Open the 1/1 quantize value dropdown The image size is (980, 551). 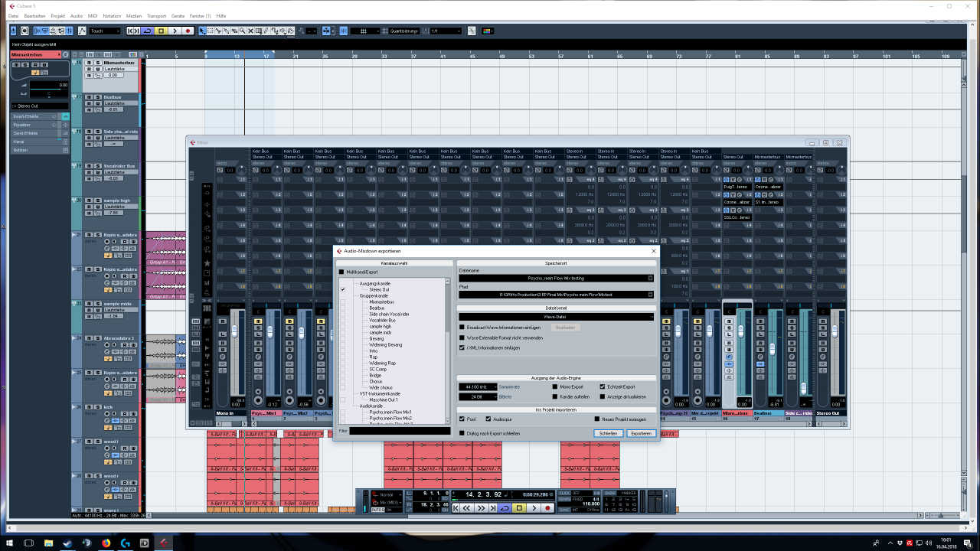[446, 31]
